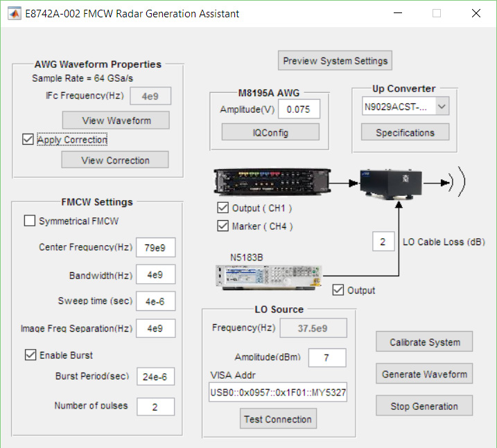Open the Up Converter model dropdown
The image size is (497, 448).
coord(442,107)
